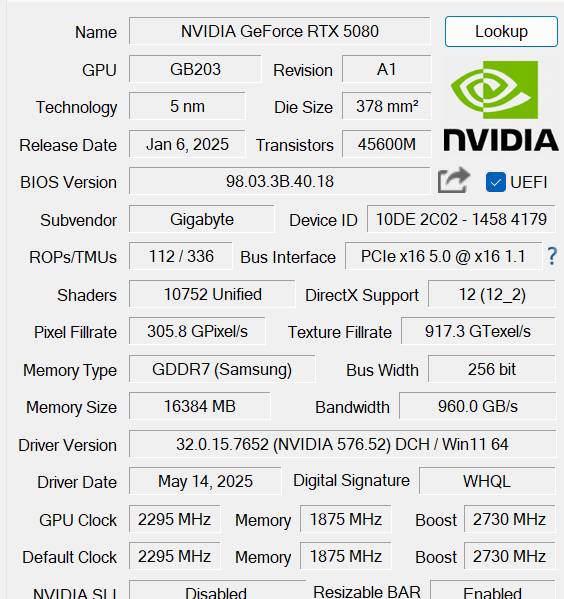Click the Device ID field
The height and width of the screenshot is (599, 564).
point(461,219)
